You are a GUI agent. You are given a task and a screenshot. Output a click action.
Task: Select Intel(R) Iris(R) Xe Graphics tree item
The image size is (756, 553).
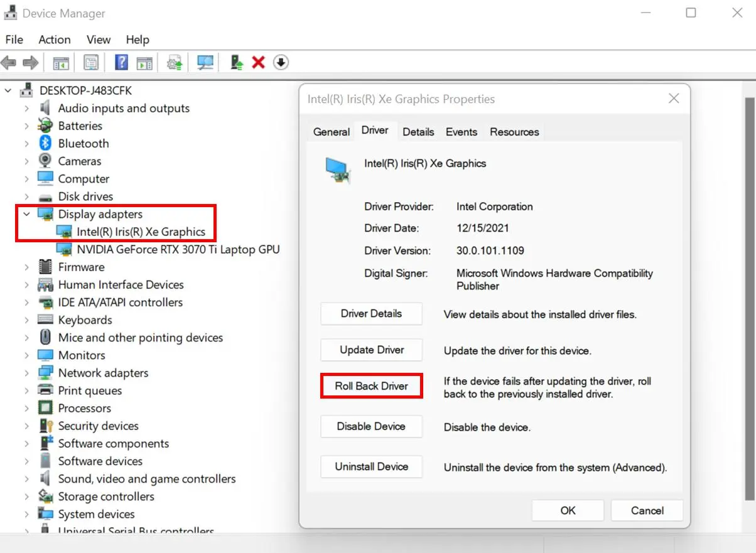tap(141, 232)
